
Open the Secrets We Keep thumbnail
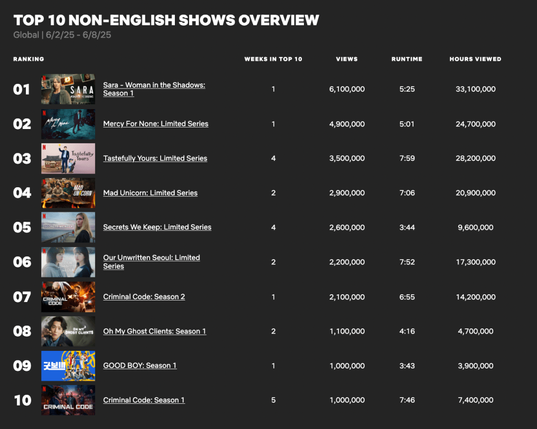point(68,227)
